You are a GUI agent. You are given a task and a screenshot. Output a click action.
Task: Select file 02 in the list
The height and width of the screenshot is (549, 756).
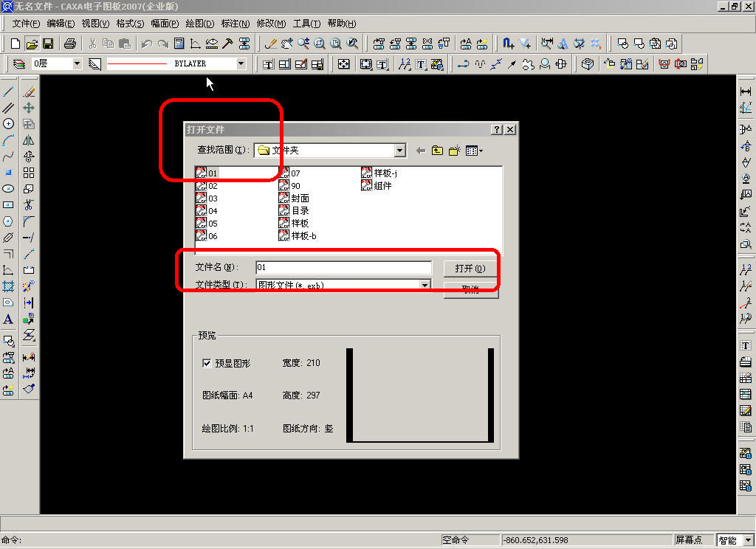pyautogui.click(x=207, y=185)
